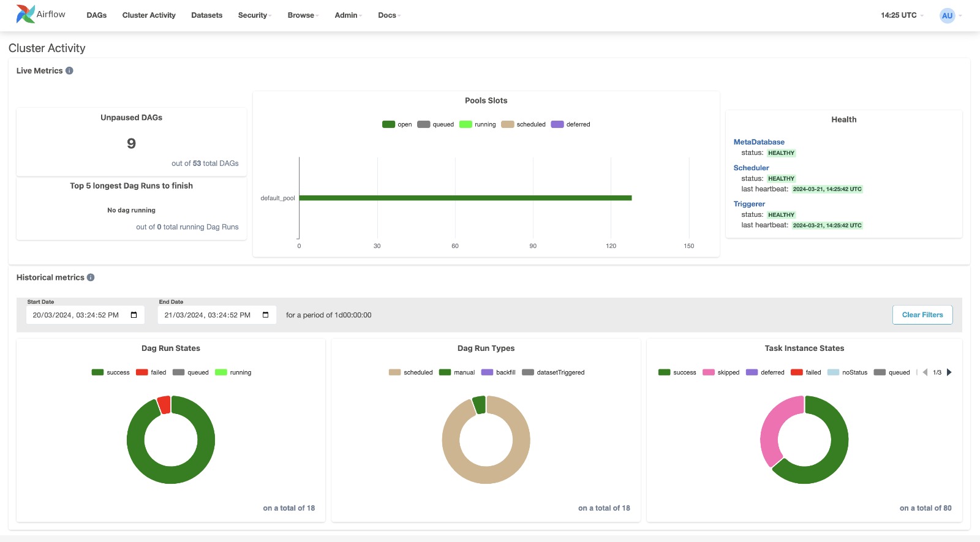Click the Live Metrics info icon

pos(69,71)
